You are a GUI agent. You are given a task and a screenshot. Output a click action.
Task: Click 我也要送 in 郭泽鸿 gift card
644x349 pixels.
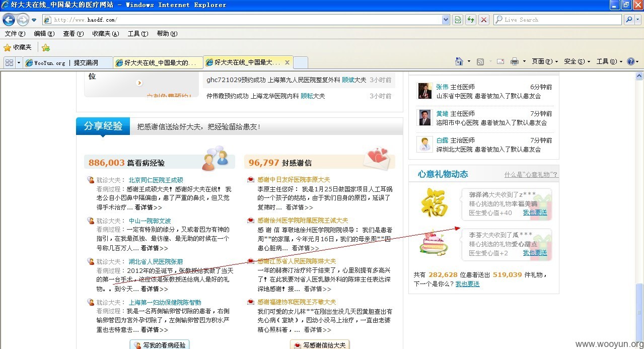tap(535, 213)
